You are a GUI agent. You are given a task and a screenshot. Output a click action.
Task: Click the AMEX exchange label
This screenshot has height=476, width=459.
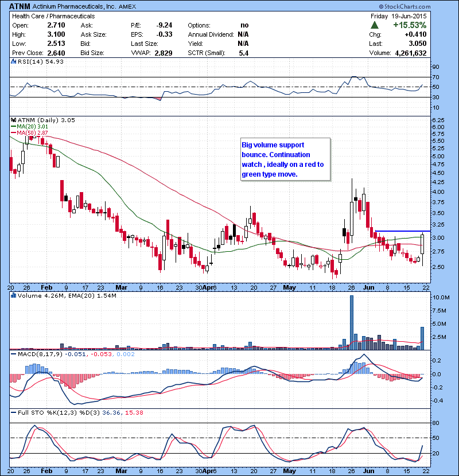point(127,7)
